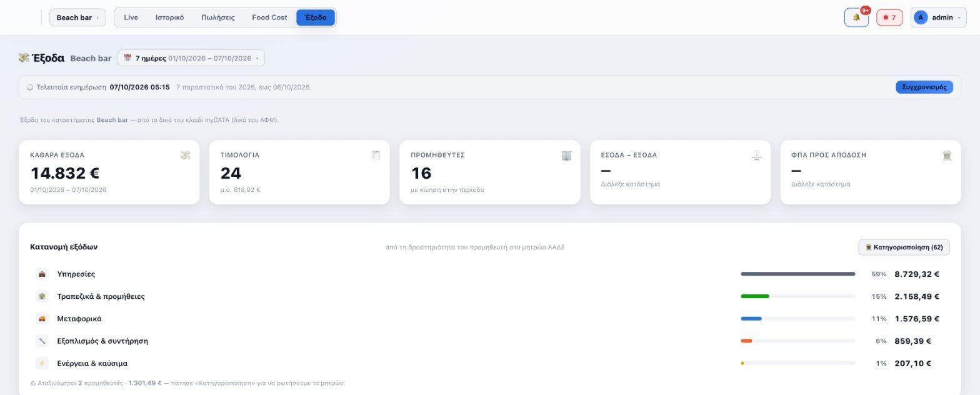
Task: Click the admin avatar circle
Action: tap(921, 17)
